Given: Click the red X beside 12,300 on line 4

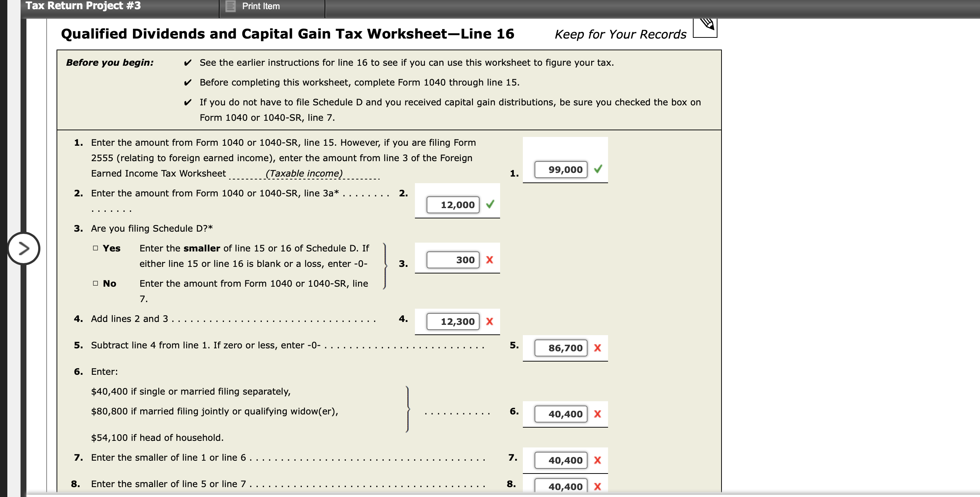Looking at the screenshot, I should [490, 321].
